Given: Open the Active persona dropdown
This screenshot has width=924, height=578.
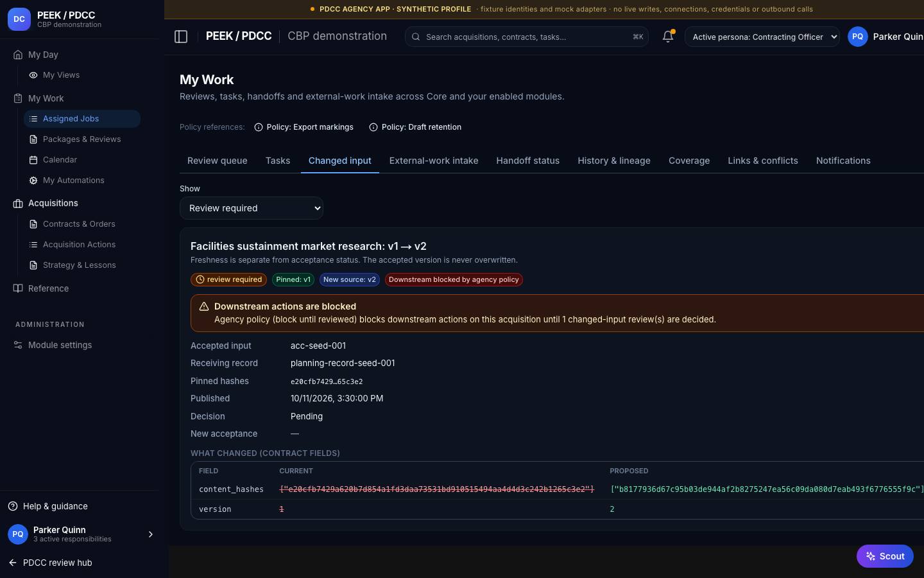Looking at the screenshot, I should point(762,37).
